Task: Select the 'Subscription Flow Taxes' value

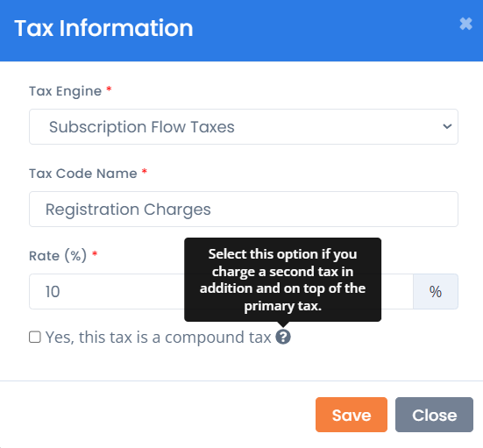Action: tap(142, 127)
